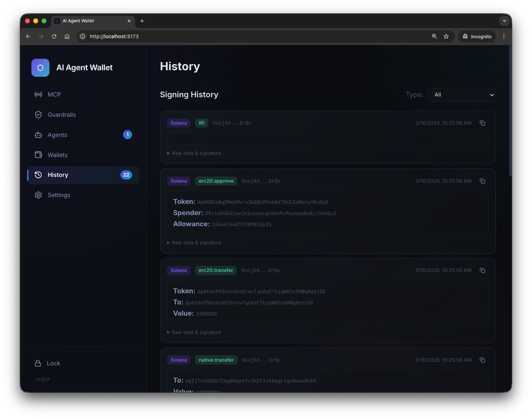Go to the Agents section
This screenshot has width=532, height=419.
(x=57, y=135)
